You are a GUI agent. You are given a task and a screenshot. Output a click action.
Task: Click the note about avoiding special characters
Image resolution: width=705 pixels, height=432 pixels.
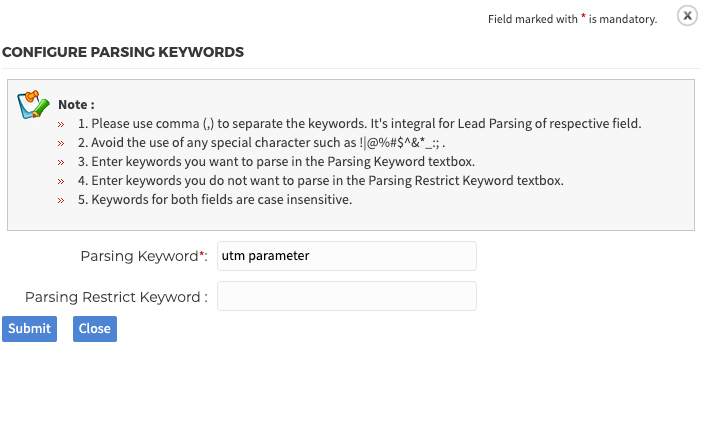click(x=261, y=143)
